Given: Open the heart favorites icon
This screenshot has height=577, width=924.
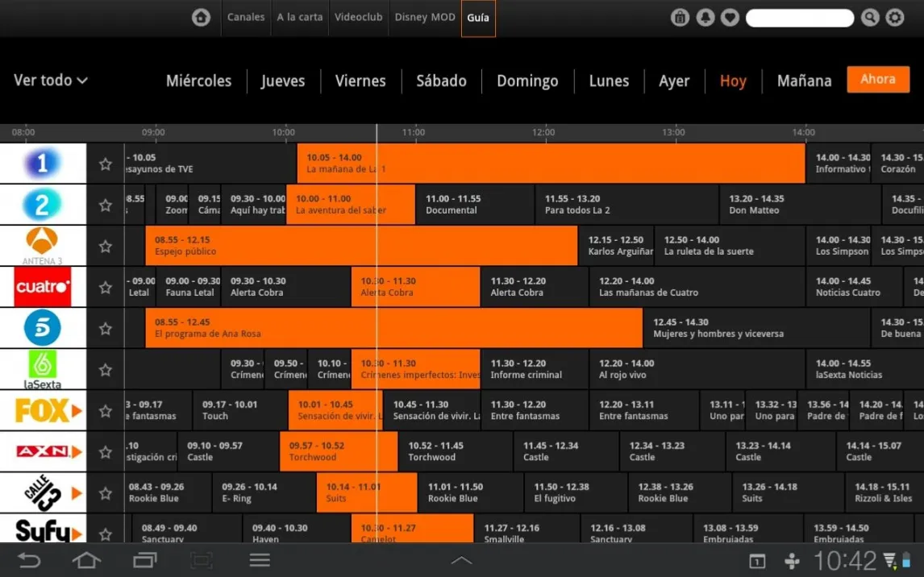Looking at the screenshot, I should coord(730,18).
